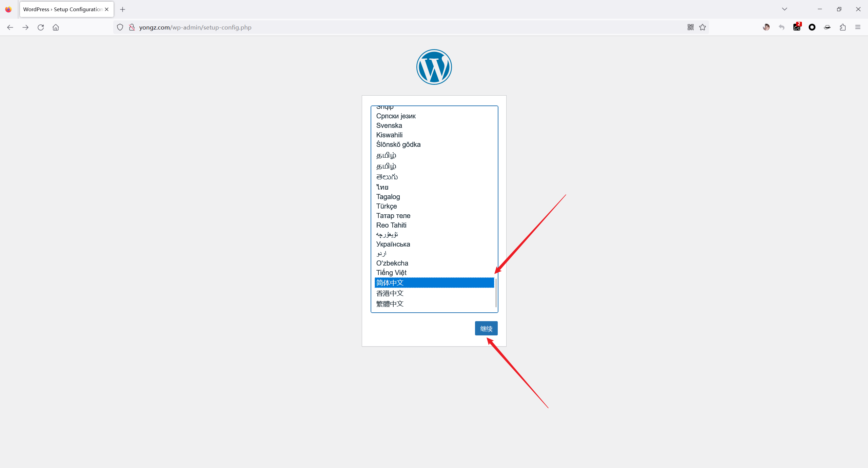Click the Firefox view icon
This screenshot has height=468, width=868.
[8, 9]
